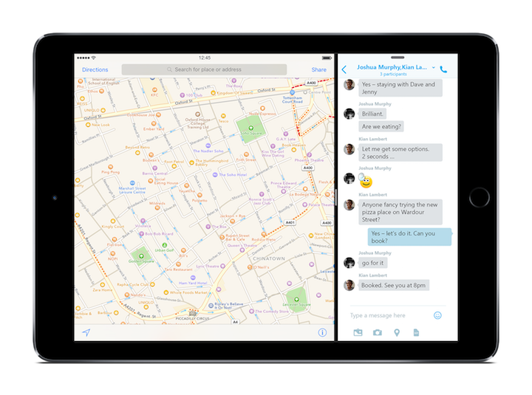
Task: Tap the Rapha Cycle Club marker
Action: (152, 284)
